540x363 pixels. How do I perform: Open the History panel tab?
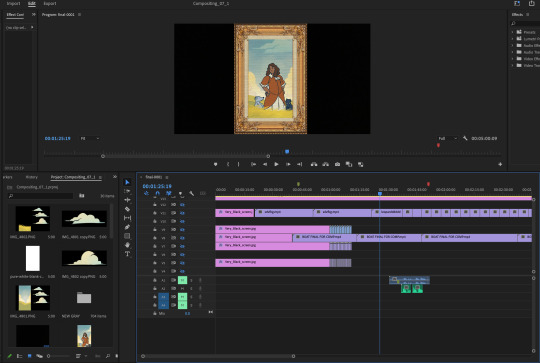(x=31, y=177)
